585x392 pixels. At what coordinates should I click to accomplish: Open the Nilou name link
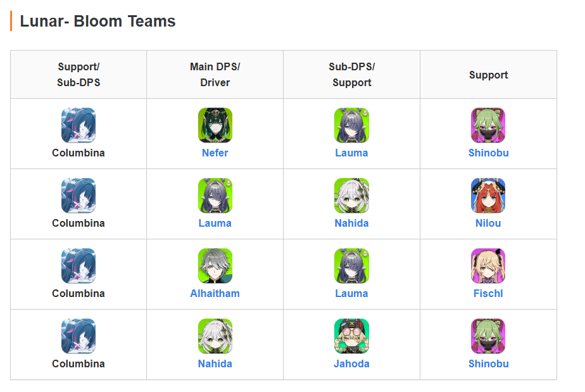pos(488,224)
